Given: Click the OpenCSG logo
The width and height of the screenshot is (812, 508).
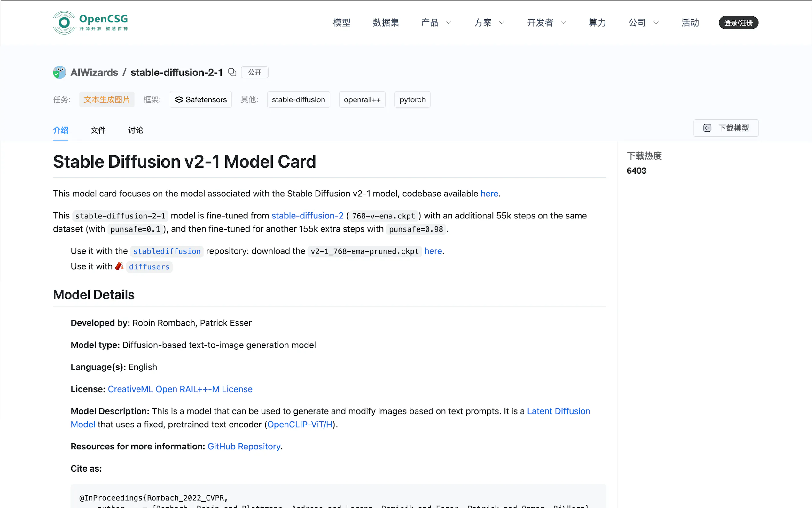Looking at the screenshot, I should click(x=90, y=22).
